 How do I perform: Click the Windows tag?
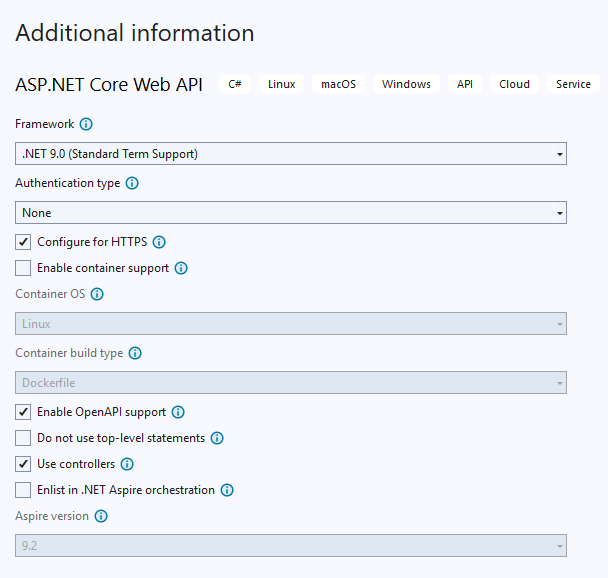coord(406,84)
